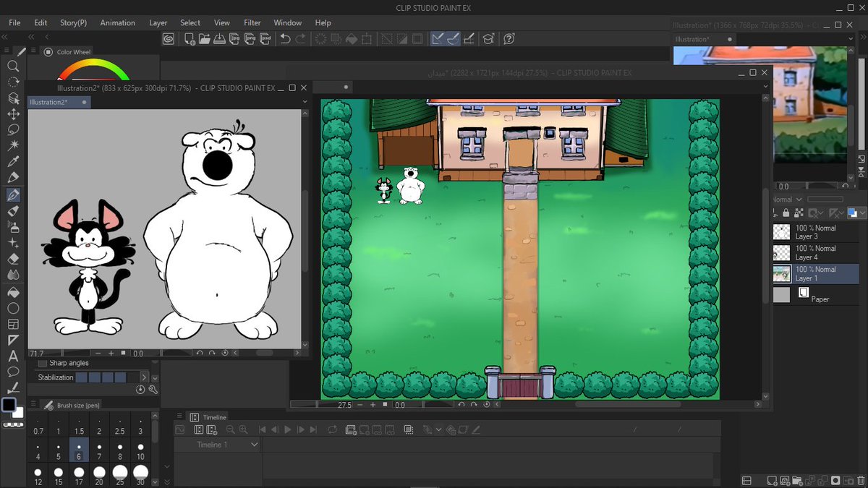Select the Balloon tool
The width and height of the screenshot is (868, 488).
click(13, 372)
